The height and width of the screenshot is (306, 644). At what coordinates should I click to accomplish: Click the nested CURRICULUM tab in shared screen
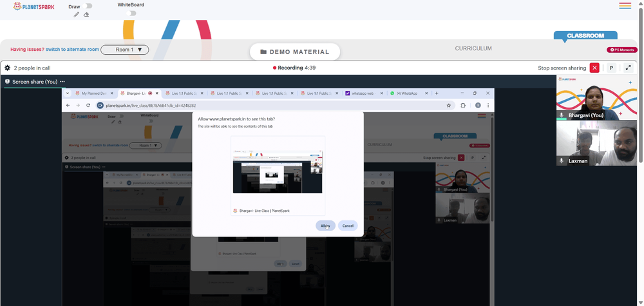point(379,144)
